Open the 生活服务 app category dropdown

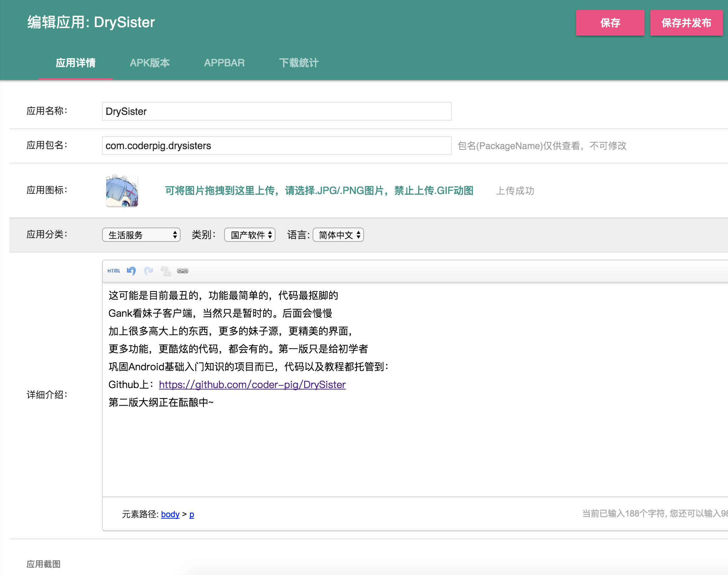[x=141, y=235]
